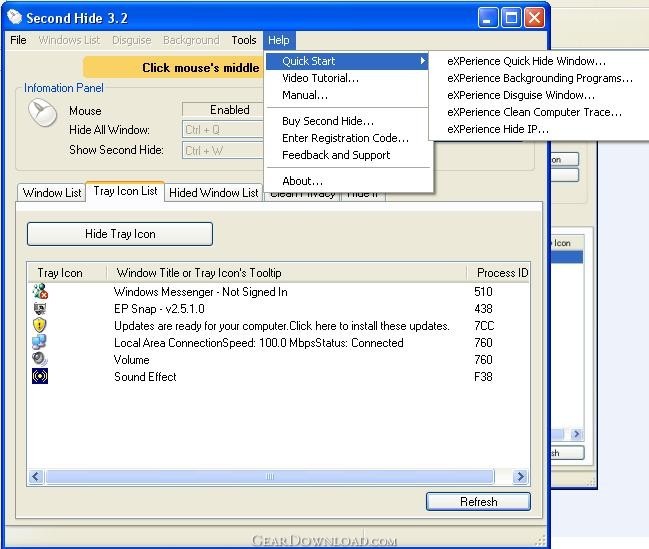Select the Windows updates shield icon
The width and height of the screenshot is (649, 549).
coord(39,325)
